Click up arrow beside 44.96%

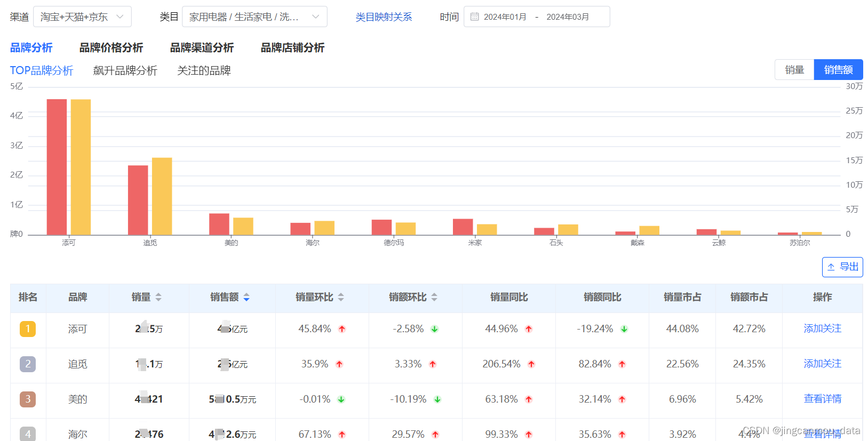click(x=529, y=329)
